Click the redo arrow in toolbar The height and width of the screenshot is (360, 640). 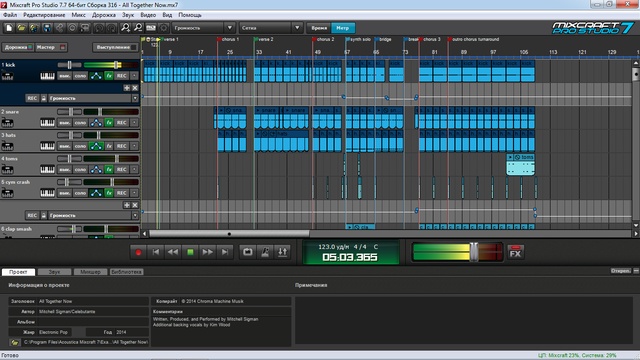click(x=112, y=28)
